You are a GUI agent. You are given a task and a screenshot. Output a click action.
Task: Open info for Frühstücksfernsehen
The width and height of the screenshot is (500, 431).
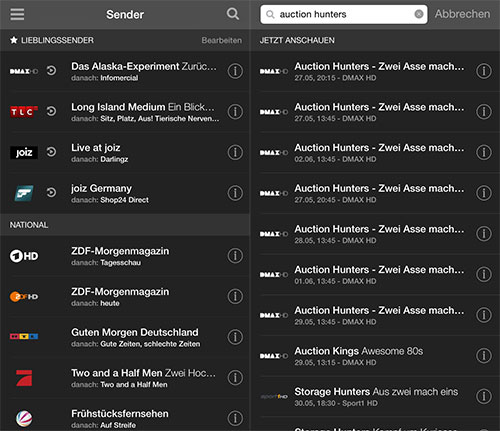[x=235, y=418]
